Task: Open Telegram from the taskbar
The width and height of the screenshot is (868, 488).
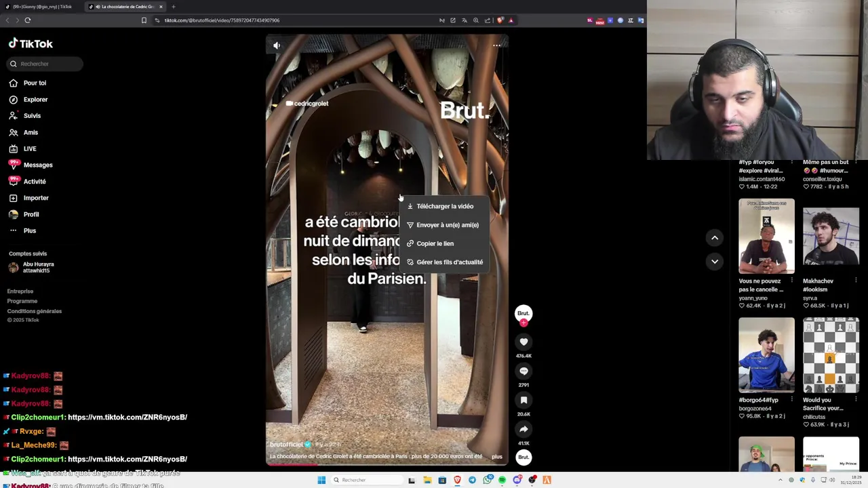Action: (472, 480)
